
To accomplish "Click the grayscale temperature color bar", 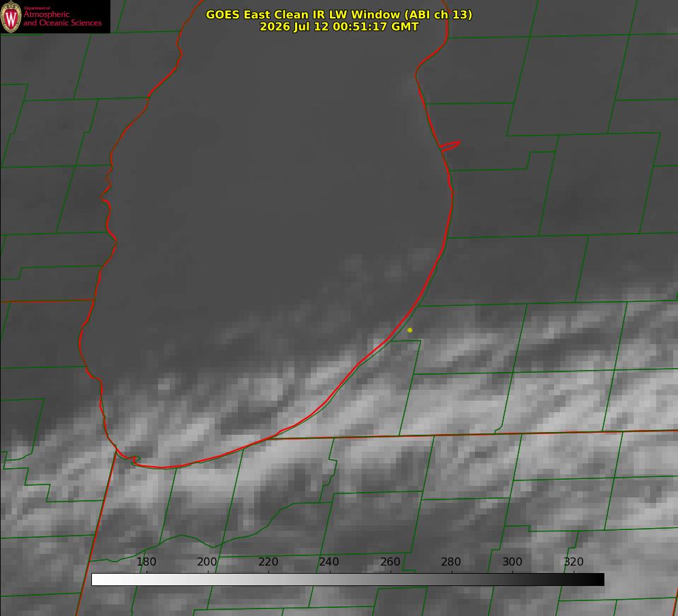I will tap(348, 579).
